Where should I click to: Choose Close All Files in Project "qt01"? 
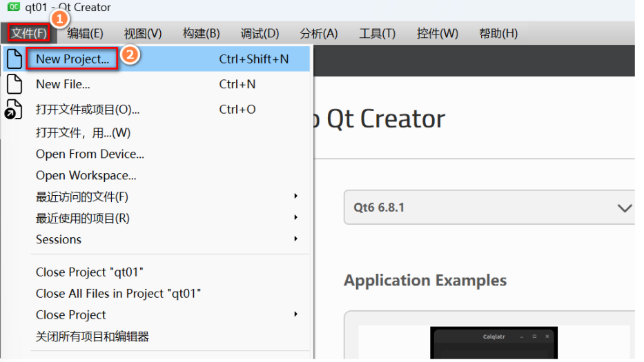(157, 294)
